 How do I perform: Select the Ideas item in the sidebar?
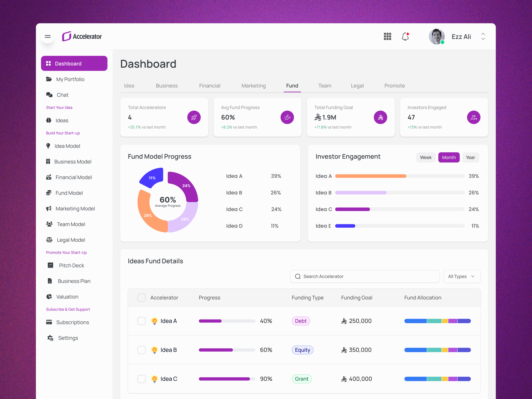(62, 120)
